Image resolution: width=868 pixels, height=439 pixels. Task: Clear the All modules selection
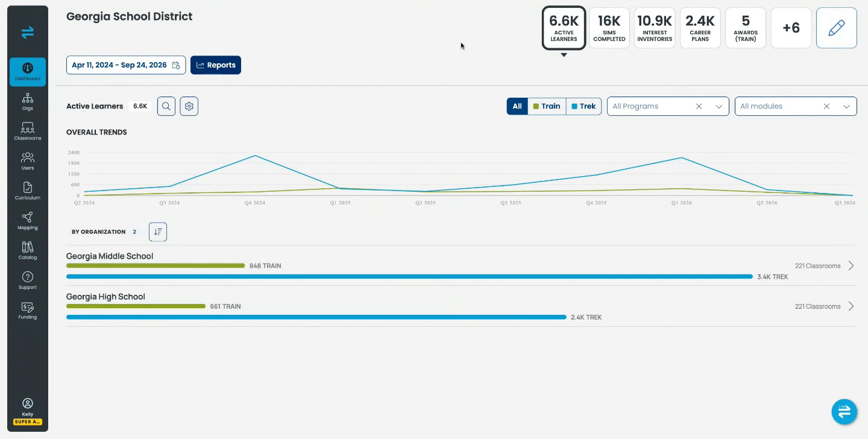(827, 106)
